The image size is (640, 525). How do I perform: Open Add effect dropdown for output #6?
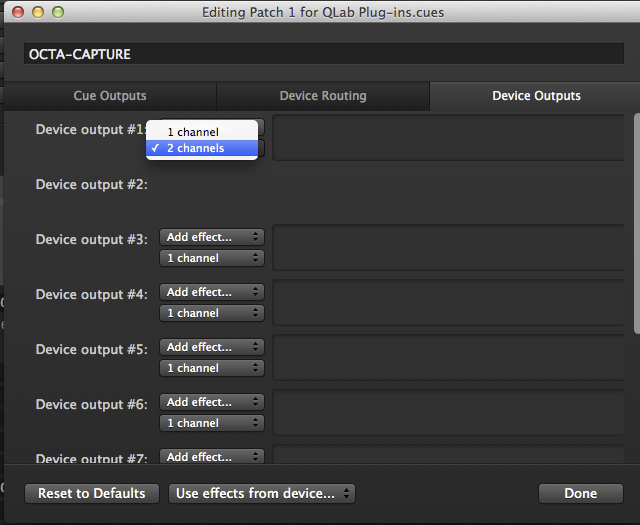click(212, 402)
